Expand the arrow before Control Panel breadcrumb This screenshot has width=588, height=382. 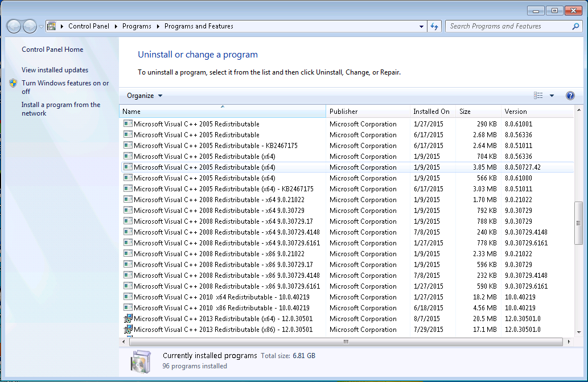click(x=62, y=26)
